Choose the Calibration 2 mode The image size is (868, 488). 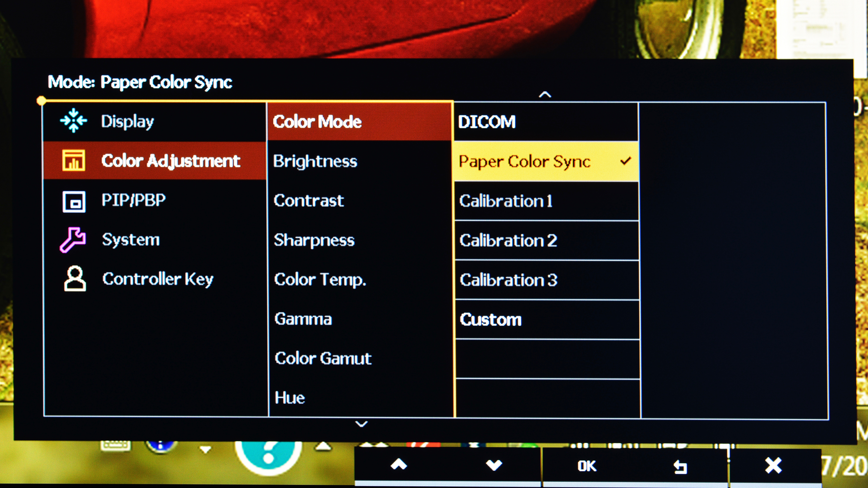pyautogui.click(x=547, y=241)
